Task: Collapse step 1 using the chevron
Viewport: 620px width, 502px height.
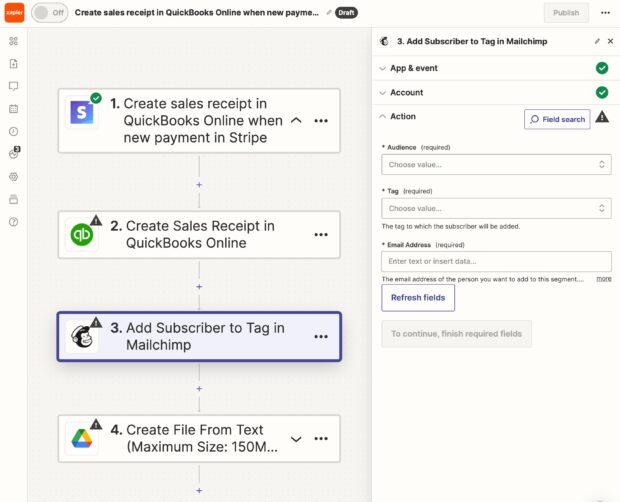Action: click(x=296, y=121)
